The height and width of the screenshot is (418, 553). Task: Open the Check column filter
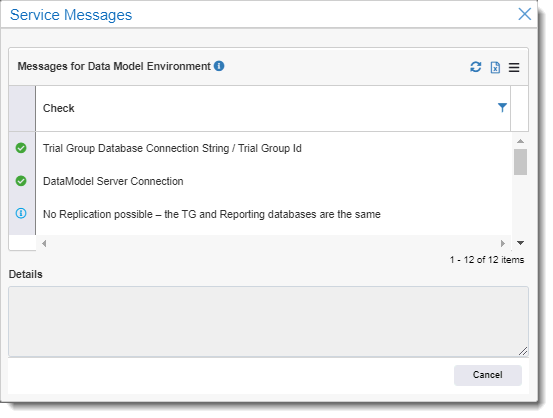point(502,108)
